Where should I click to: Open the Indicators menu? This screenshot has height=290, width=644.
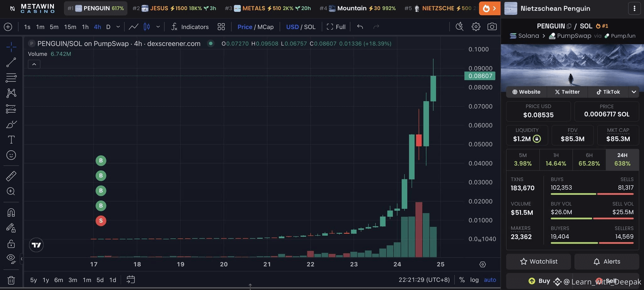pos(190,27)
